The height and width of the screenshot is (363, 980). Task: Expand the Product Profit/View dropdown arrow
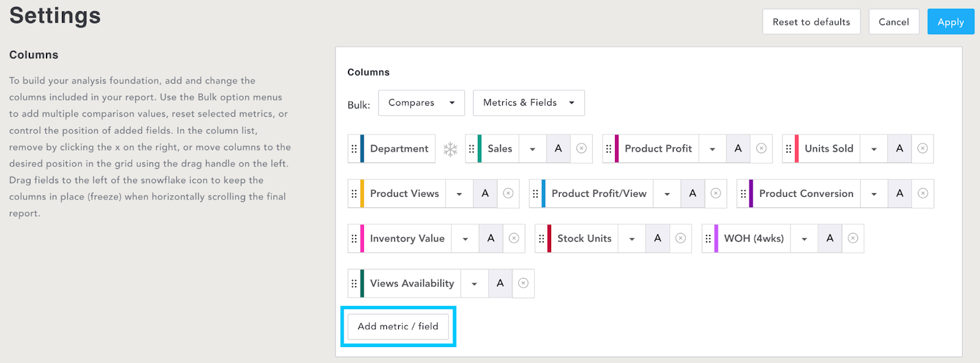667,194
